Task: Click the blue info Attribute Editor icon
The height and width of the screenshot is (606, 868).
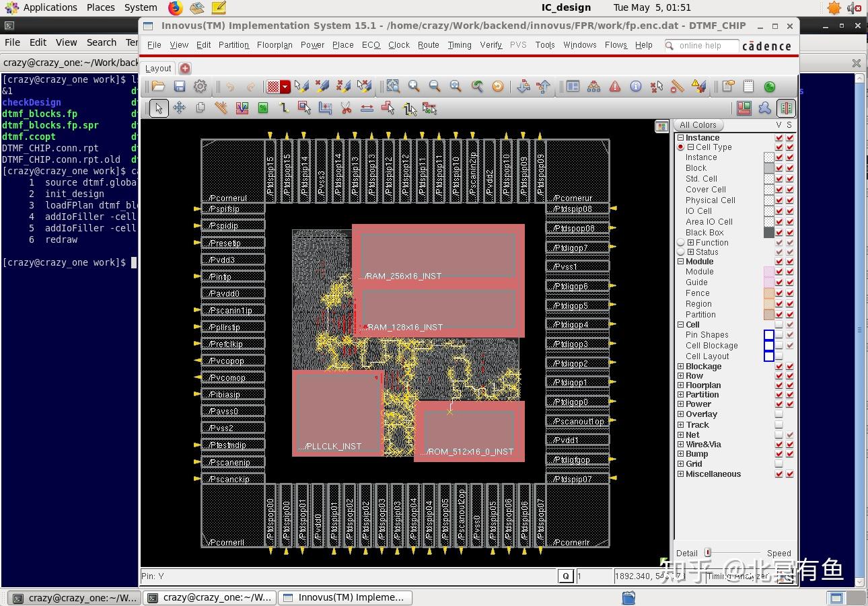Action: tap(636, 86)
